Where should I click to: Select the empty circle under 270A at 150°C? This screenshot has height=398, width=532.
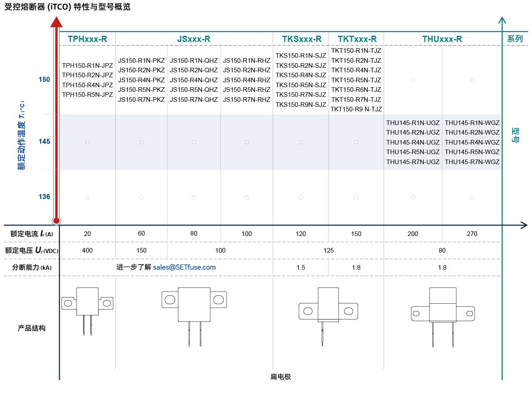coord(472,80)
